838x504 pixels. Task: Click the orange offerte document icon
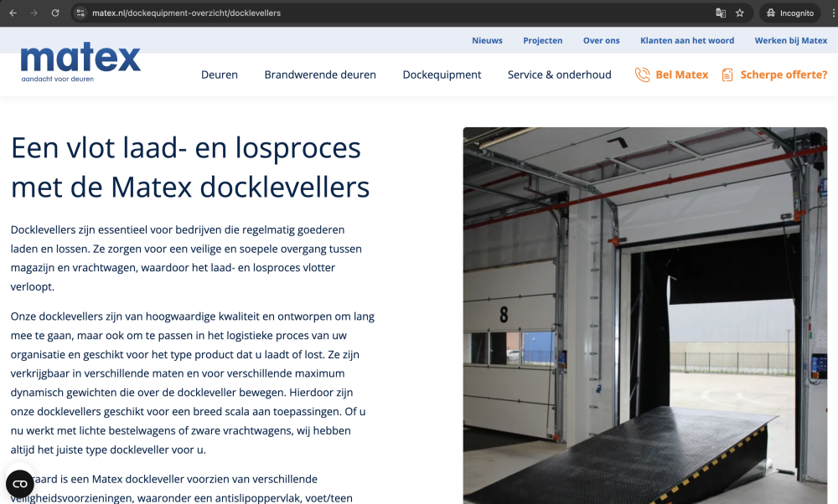coord(727,75)
